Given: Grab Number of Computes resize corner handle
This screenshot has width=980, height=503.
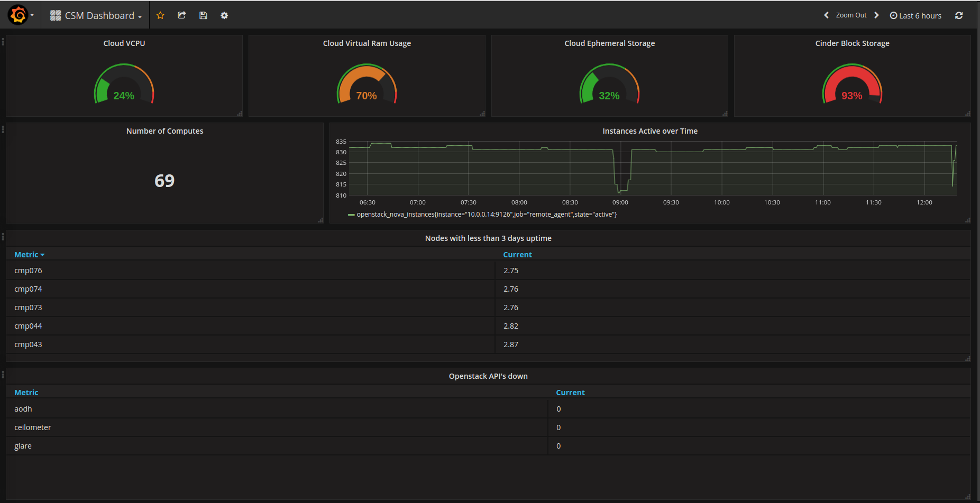Looking at the screenshot, I should pyautogui.click(x=320, y=220).
